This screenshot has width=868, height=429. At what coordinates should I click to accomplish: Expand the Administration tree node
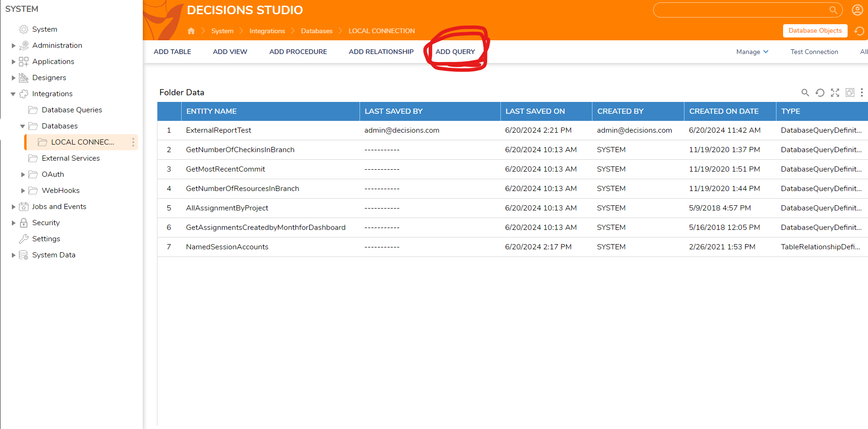(13, 46)
